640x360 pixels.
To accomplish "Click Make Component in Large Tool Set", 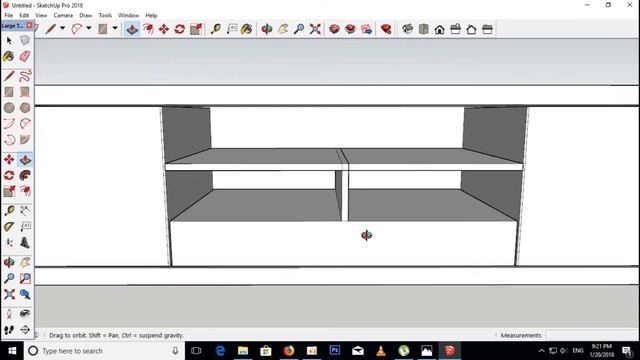I will 25,40.
